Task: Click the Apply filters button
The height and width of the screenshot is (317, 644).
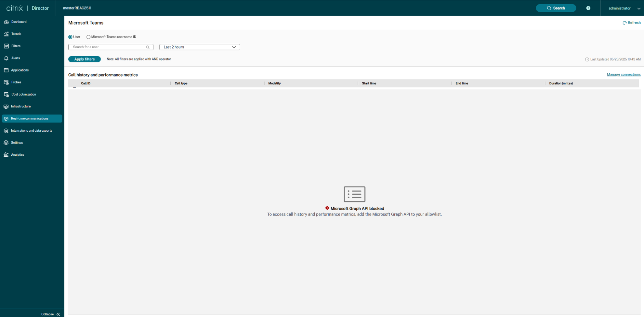Action: 84,59
